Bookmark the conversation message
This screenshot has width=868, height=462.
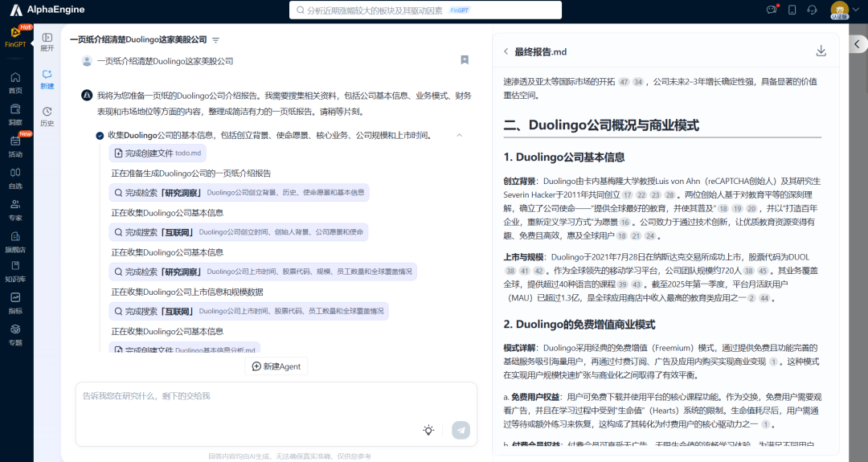click(x=465, y=59)
